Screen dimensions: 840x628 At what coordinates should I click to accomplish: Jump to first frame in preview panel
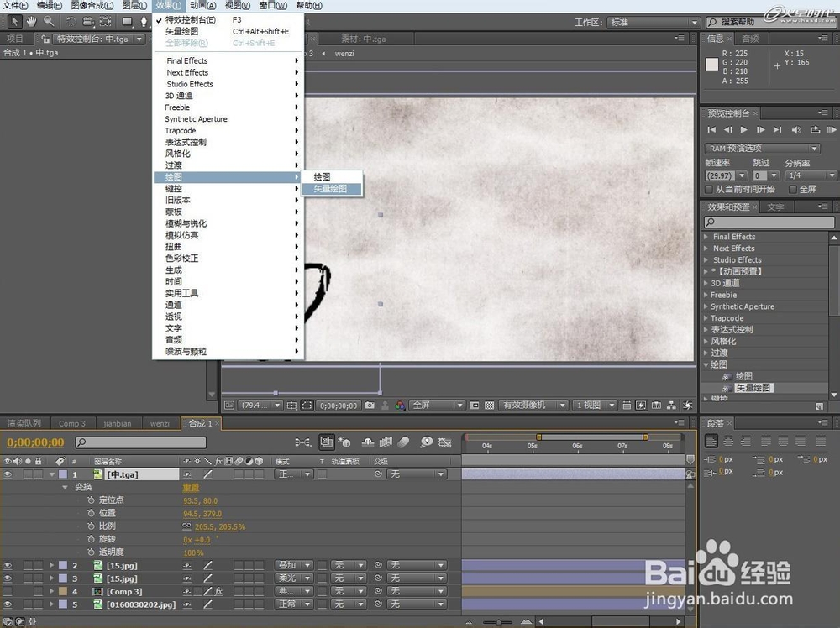point(711,129)
